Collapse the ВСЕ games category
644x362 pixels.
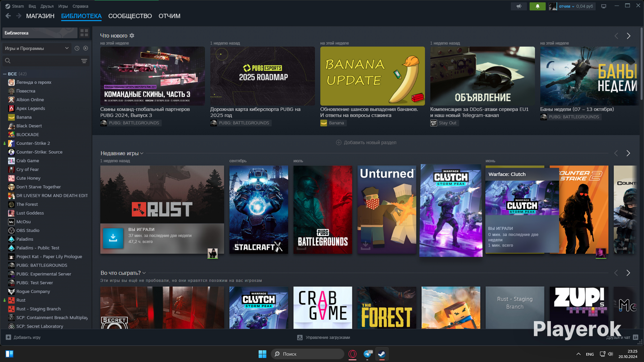[5, 74]
